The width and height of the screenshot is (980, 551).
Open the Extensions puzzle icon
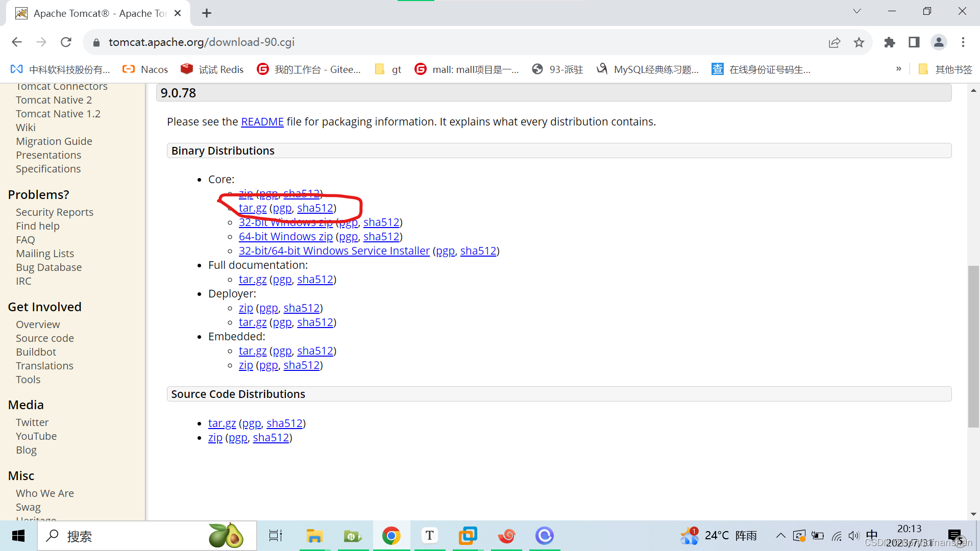890,42
